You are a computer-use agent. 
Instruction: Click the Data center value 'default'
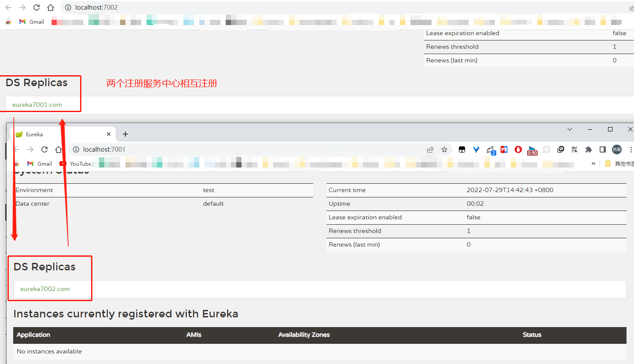pyautogui.click(x=213, y=204)
